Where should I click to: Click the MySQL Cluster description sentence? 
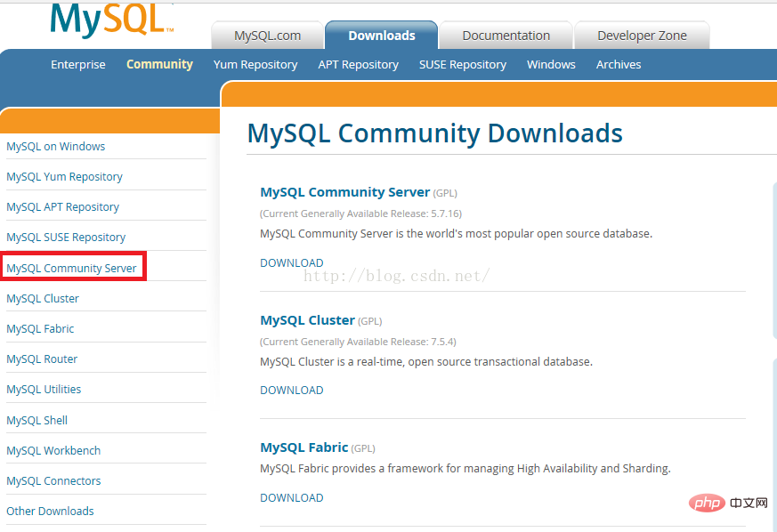tap(426, 362)
